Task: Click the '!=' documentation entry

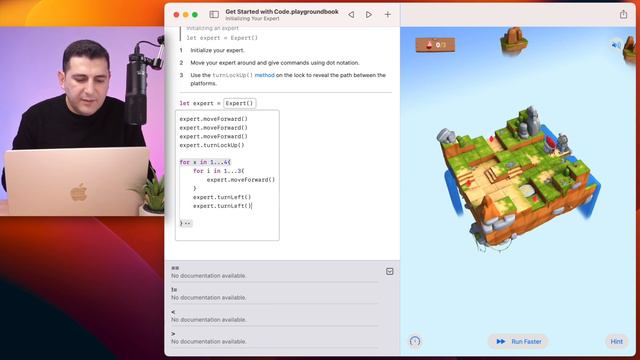Action: pyautogui.click(x=274, y=294)
